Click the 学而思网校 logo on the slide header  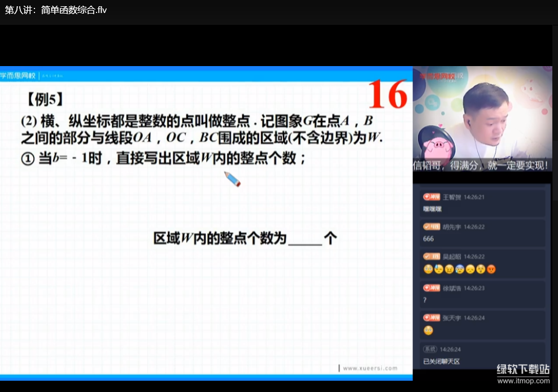point(18,76)
